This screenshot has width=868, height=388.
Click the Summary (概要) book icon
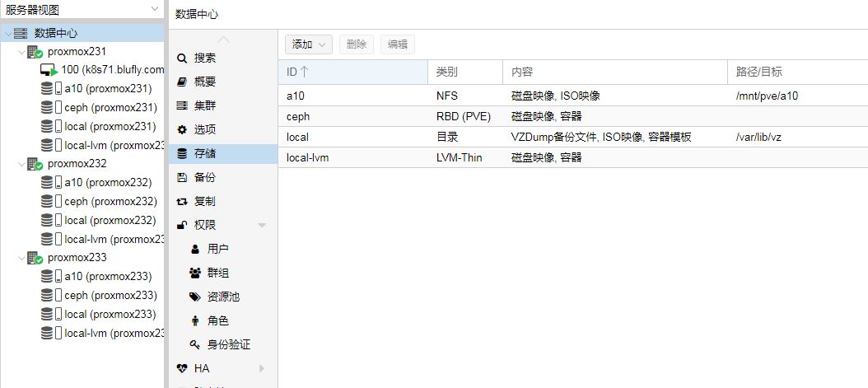pos(182,82)
